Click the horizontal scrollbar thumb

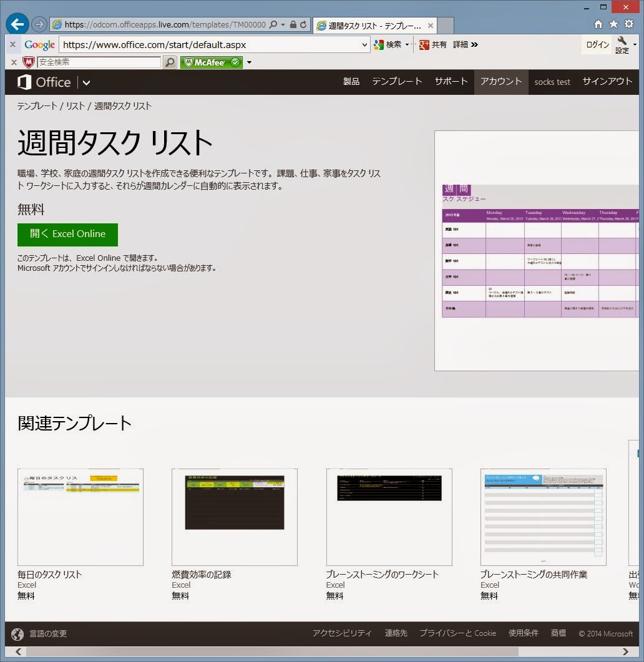click(x=272, y=651)
